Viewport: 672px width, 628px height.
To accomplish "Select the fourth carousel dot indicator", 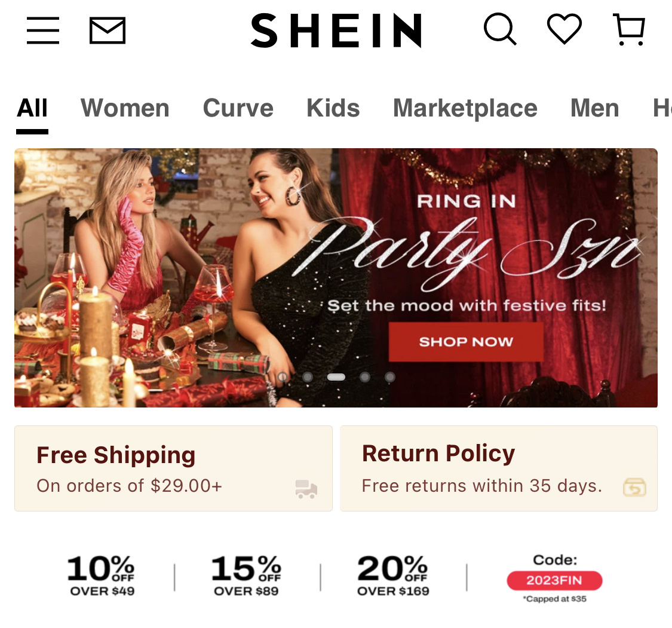I will (365, 377).
